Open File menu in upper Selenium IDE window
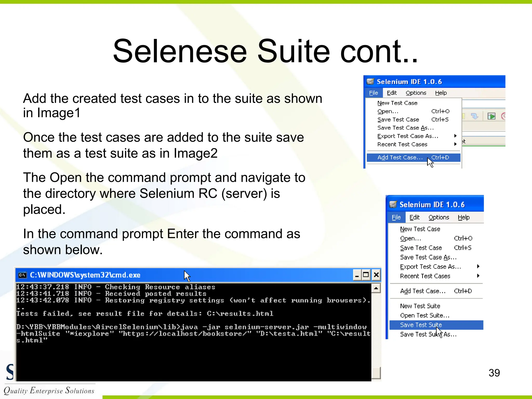532x399 pixels. 374,93
